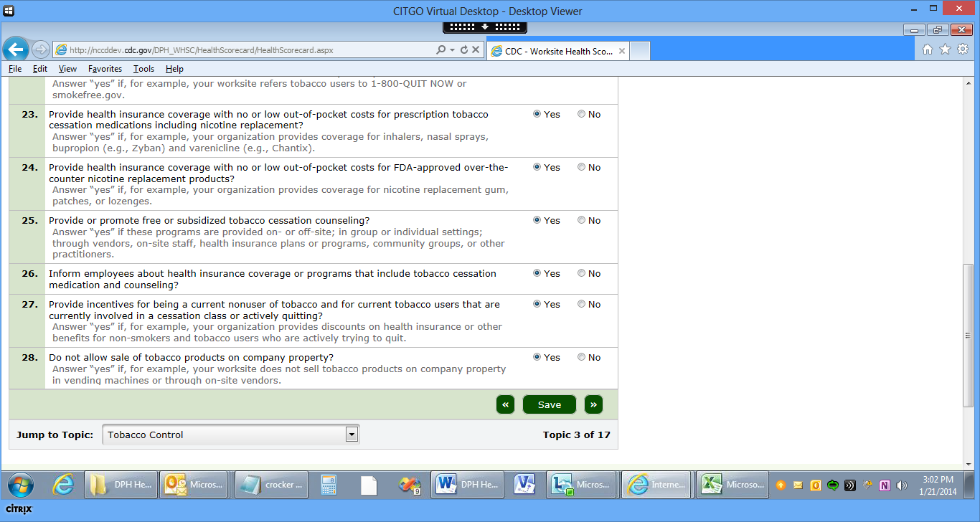
Task: Open the Favorites menu
Action: [x=105, y=69]
